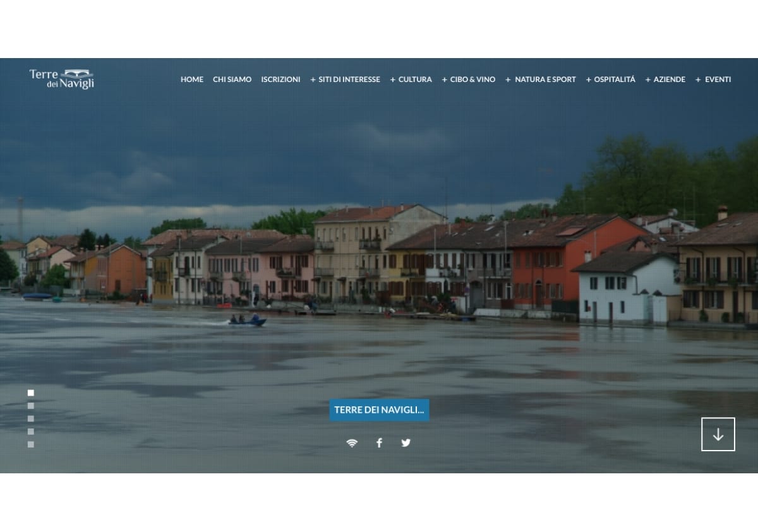Open the ISCRIZIONI menu item
Image resolution: width=758 pixels, height=532 pixels.
click(280, 80)
